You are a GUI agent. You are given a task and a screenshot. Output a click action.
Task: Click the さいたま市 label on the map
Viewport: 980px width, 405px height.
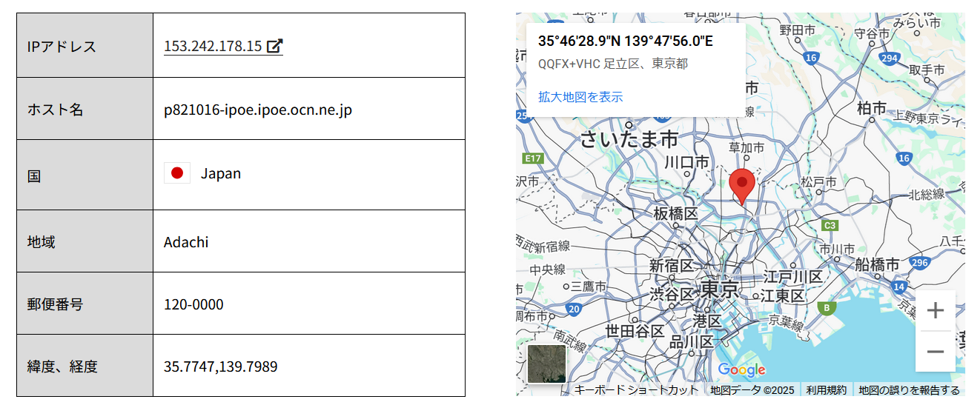(x=629, y=138)
